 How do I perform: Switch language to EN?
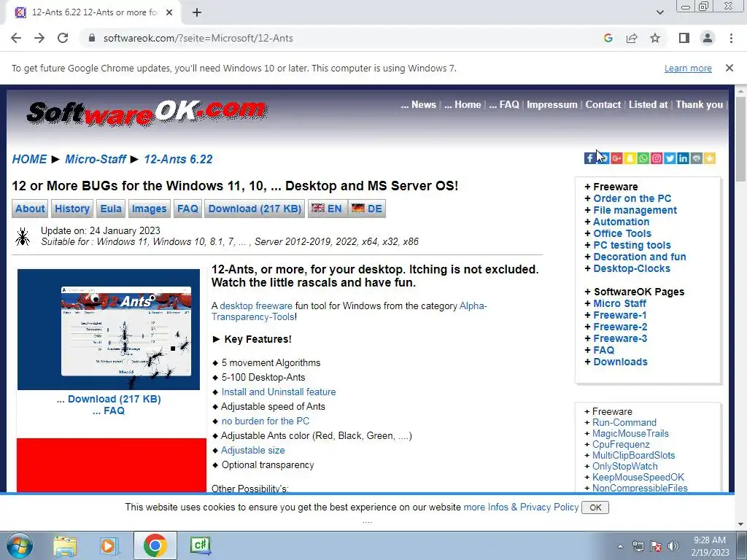tap(327, 209)
